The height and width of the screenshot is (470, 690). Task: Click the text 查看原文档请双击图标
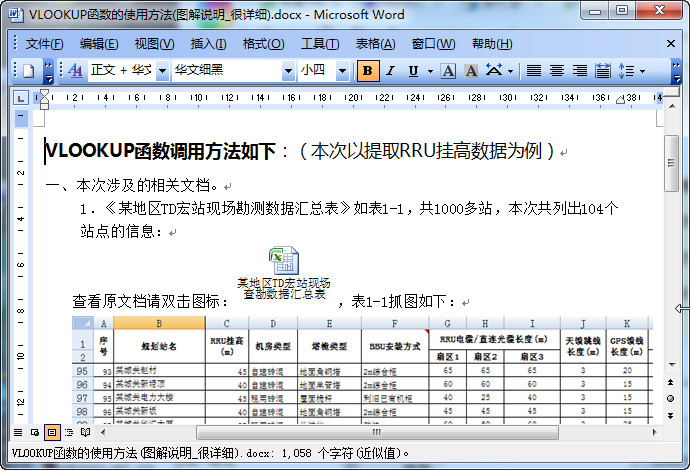146,302
